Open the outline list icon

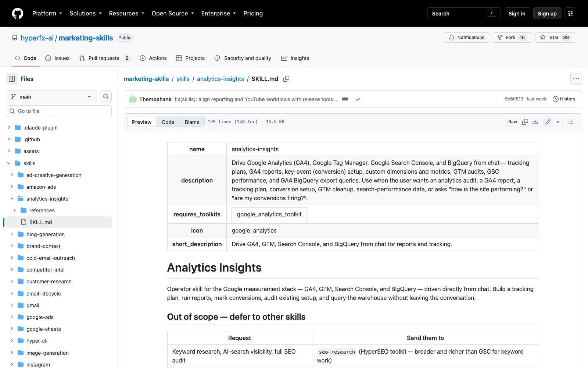(571, 122)
